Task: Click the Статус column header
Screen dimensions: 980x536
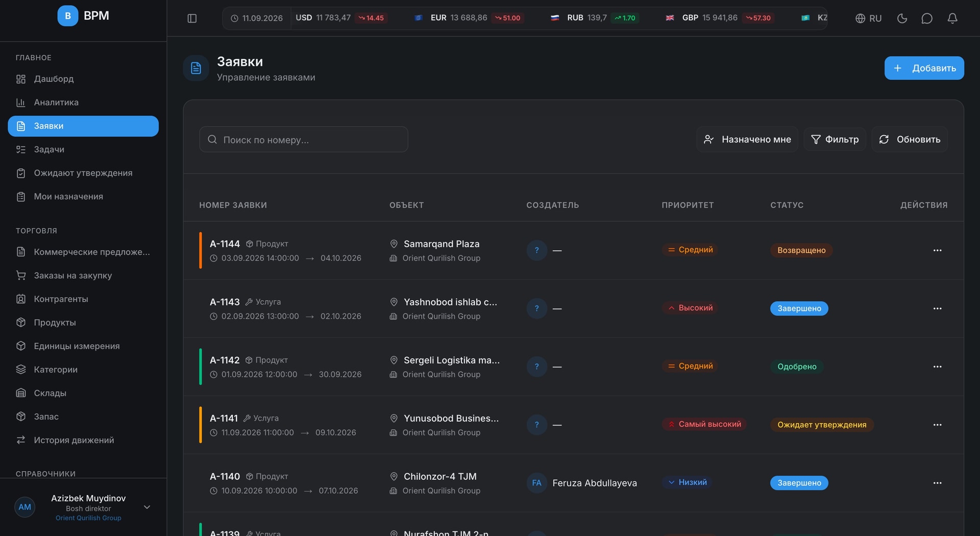Action: [787, 205]
